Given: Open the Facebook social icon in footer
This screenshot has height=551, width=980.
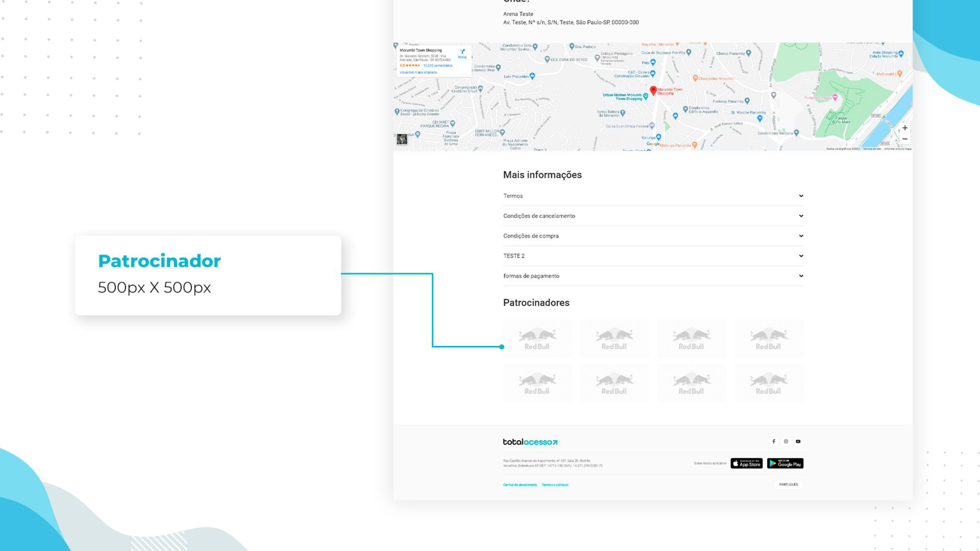Looking at the screenshot, I should (x=774, y=441).
